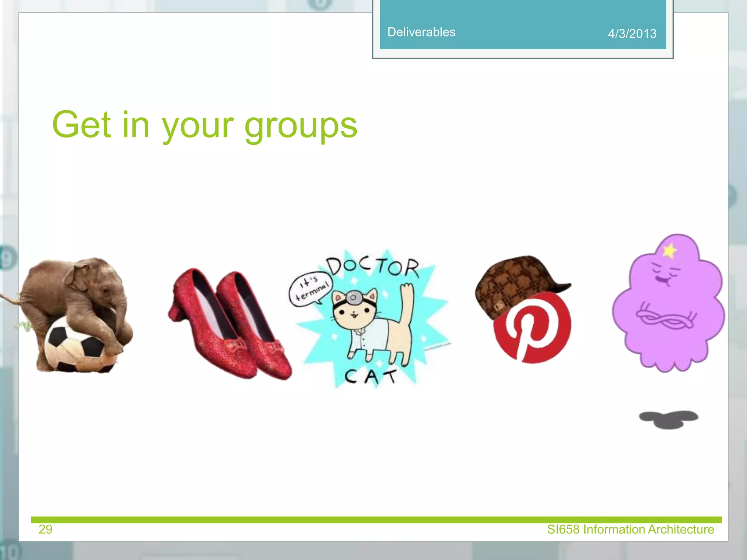Click the slide number 29

pos(45,529)
